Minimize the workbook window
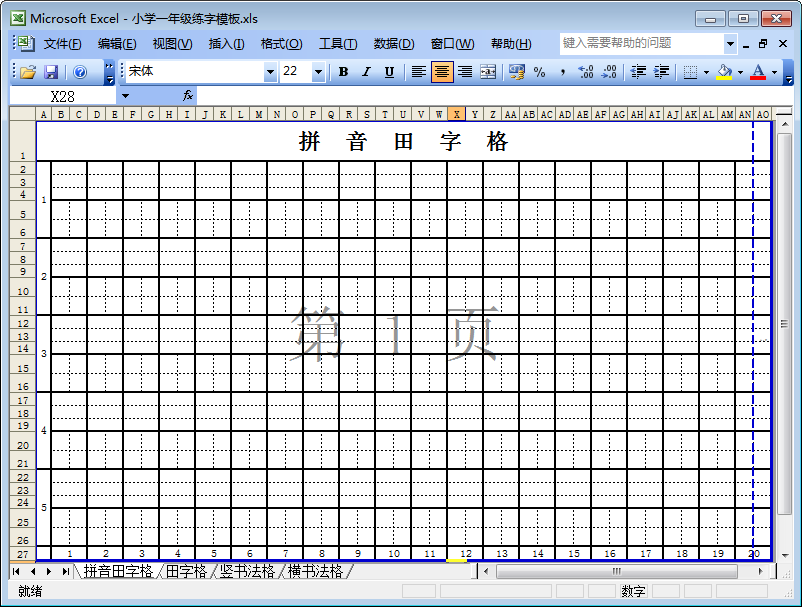Image resolution: width=802 pixels, height=607 pixels. click(x=746, y=45)
